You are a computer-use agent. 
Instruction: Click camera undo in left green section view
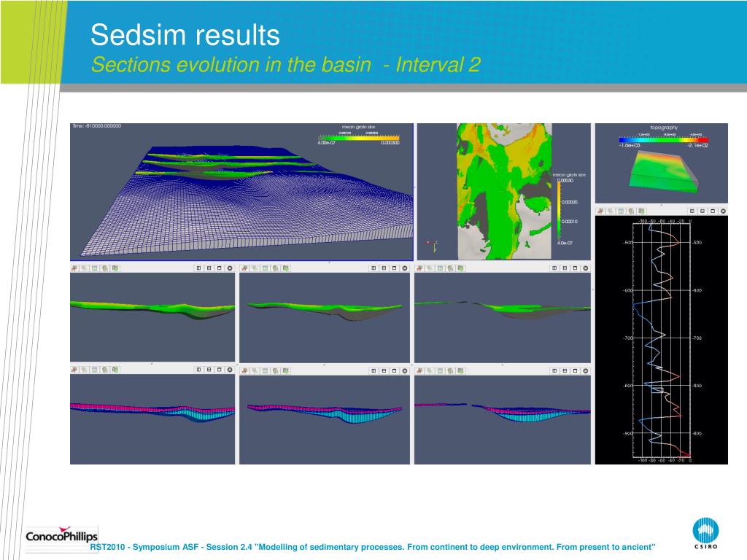click(74, 268)
